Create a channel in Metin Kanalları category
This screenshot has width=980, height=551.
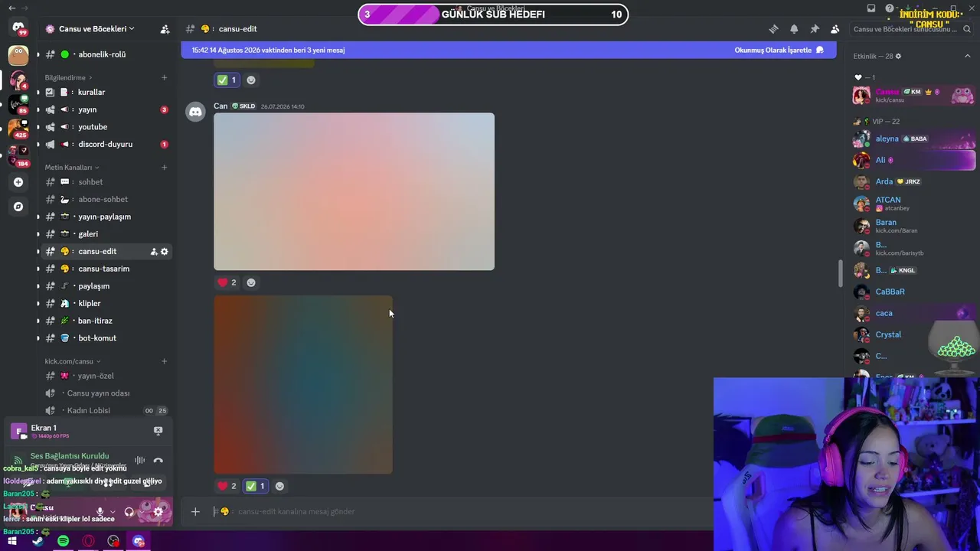click(x=164, y=168)
